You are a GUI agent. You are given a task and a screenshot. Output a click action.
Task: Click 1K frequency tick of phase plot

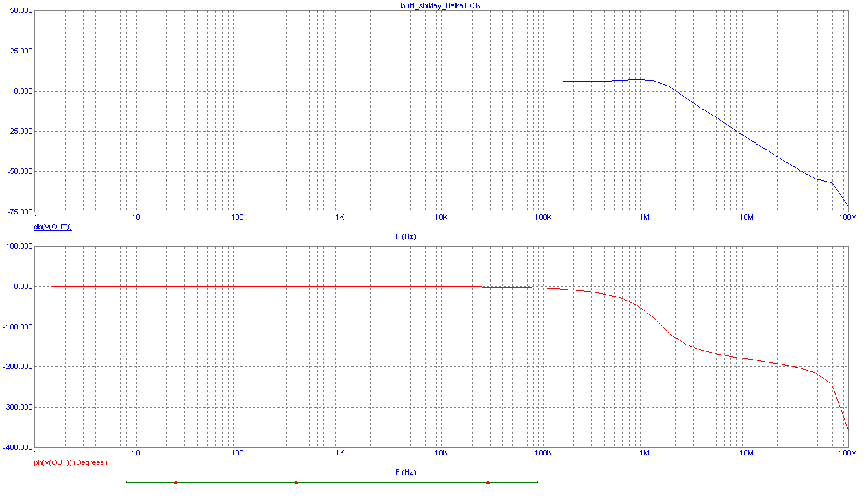pyautogui.click(x=339, y=453)
